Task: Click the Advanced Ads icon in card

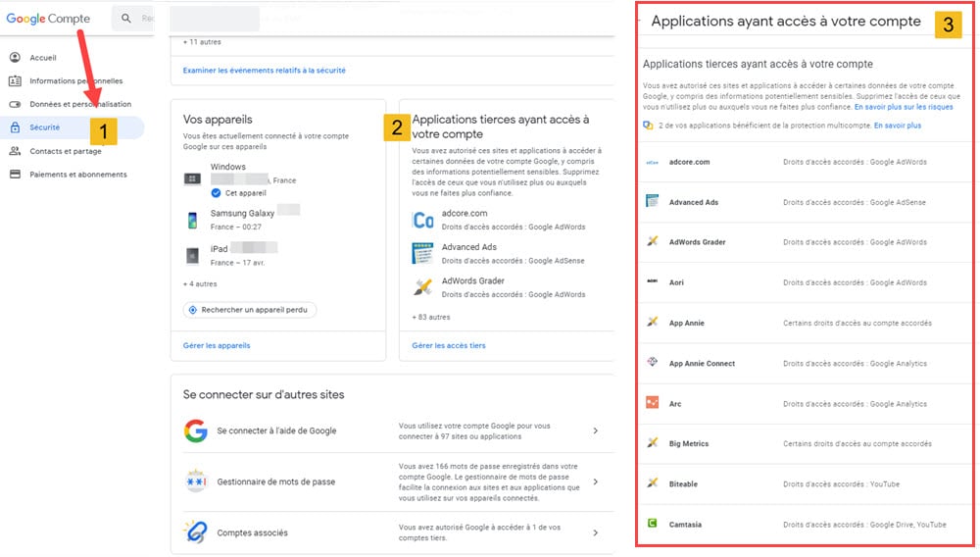Action: tap(422, 253)
